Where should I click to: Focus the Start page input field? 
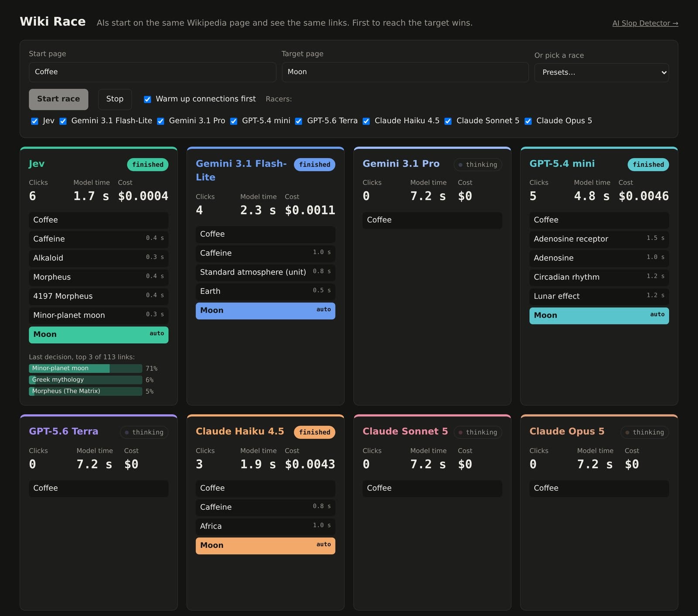[152, 72]
